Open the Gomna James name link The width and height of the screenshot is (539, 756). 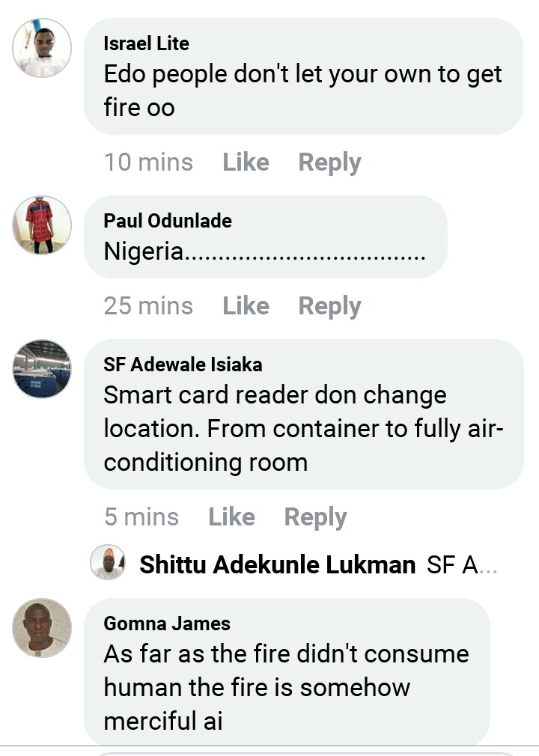click(x=167, y=624)
